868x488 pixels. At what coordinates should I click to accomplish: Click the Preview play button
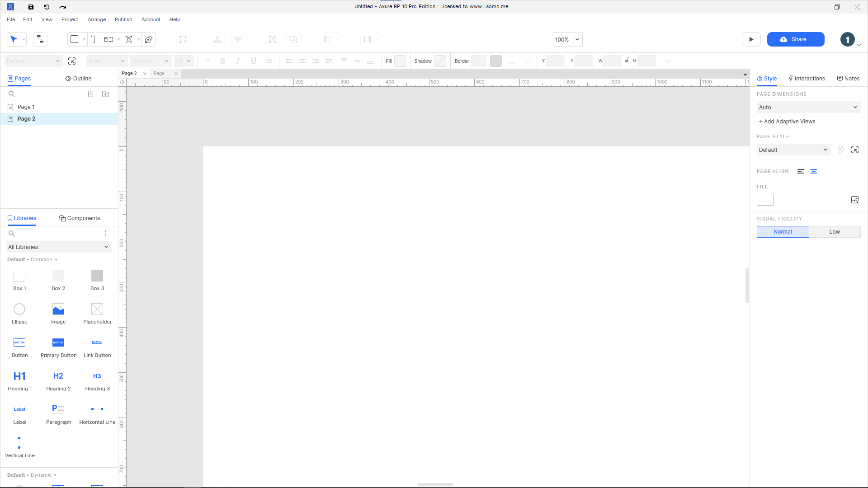click(x=751, y=39)
